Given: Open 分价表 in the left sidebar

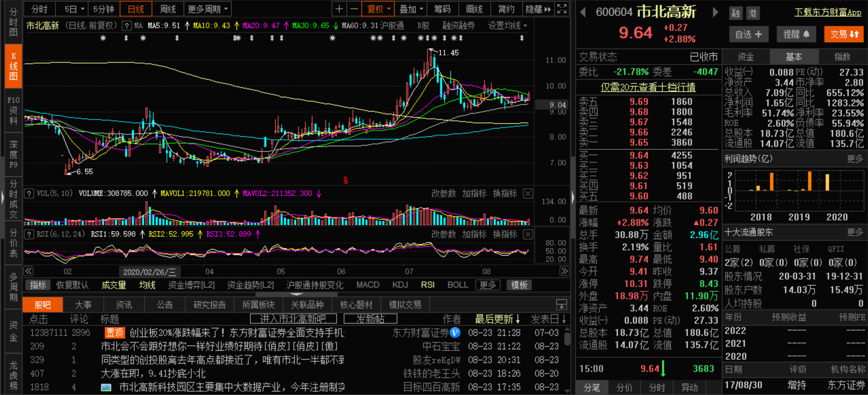Looking at the screenshot, I should coord(14,243).
